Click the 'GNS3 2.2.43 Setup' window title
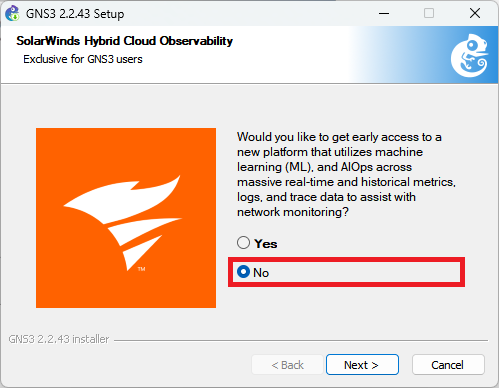The width and height of the screenshot is (499, 388). coord(75,14)
